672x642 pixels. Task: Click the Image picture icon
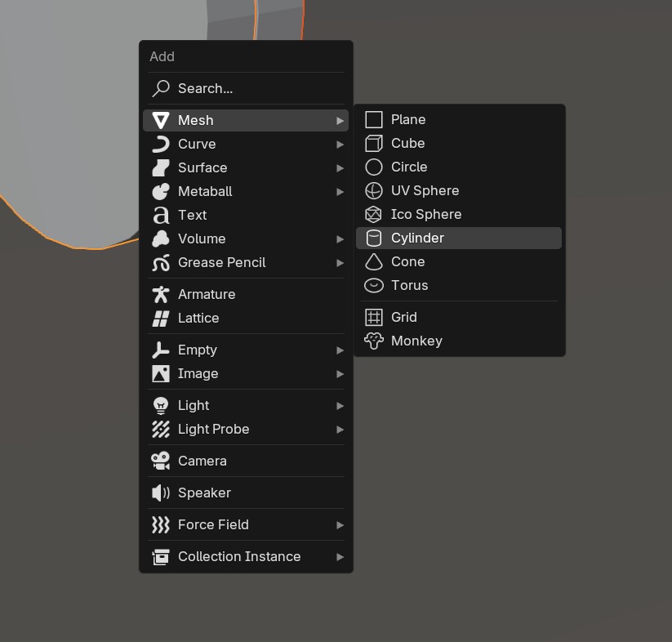(161, 374)
